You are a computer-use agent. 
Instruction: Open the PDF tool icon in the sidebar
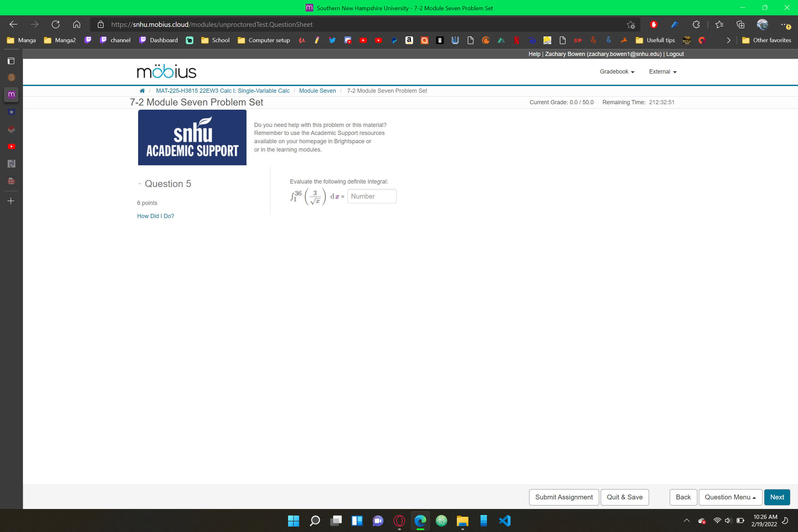[11, 181]
